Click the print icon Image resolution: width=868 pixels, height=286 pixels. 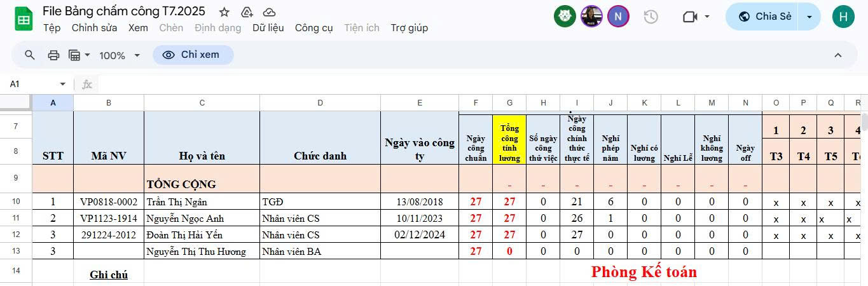click(53, 55)
